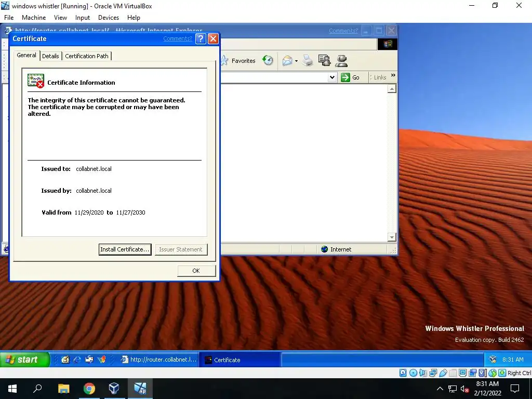Viewport: 532px width, 399px height.
Task: Click the Install Certificate button
Action: (x=125, y=249)
